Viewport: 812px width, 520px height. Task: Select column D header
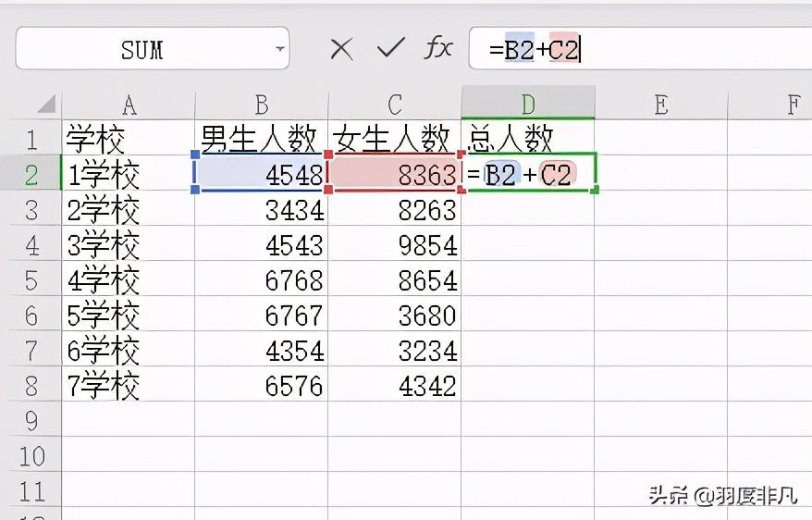point(528,104)
